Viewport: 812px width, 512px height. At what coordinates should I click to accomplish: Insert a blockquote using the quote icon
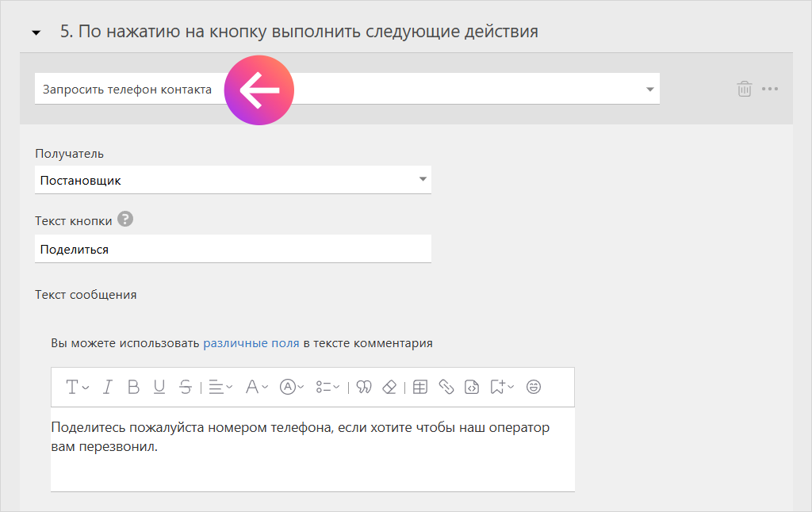pos(364,387)
